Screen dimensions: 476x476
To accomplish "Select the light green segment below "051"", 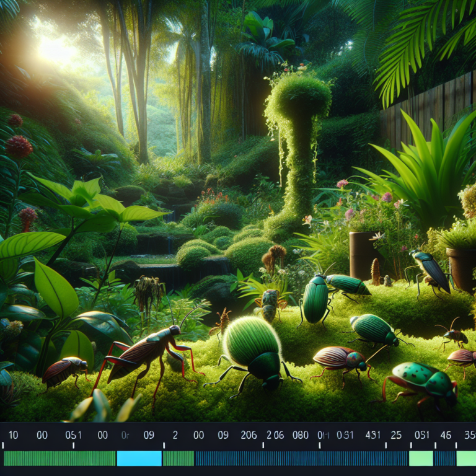I will 421,459.
